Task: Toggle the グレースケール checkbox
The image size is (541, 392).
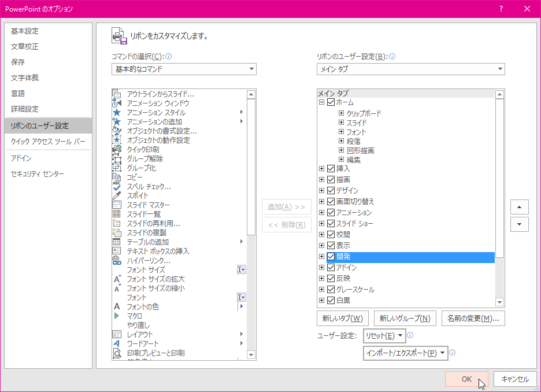Action: (331, 289)
